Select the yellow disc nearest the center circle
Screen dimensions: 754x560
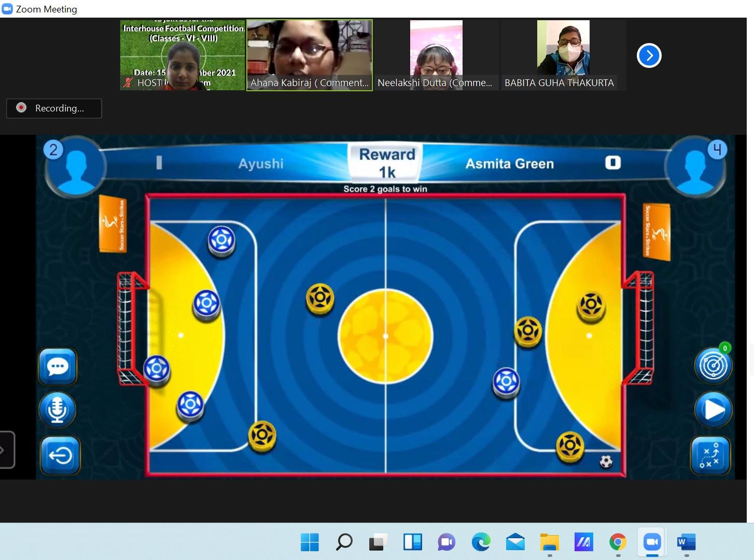click(320, 299)
